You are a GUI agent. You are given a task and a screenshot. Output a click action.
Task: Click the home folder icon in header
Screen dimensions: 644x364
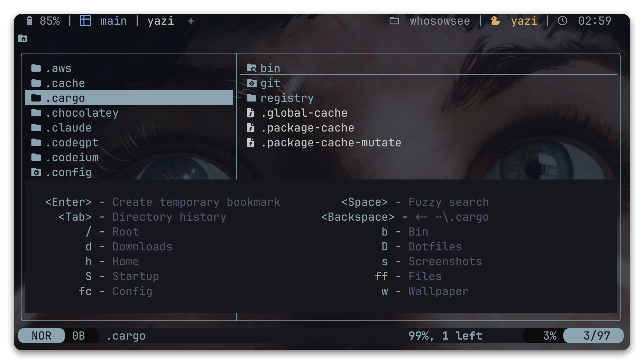[x=23, y=38]
